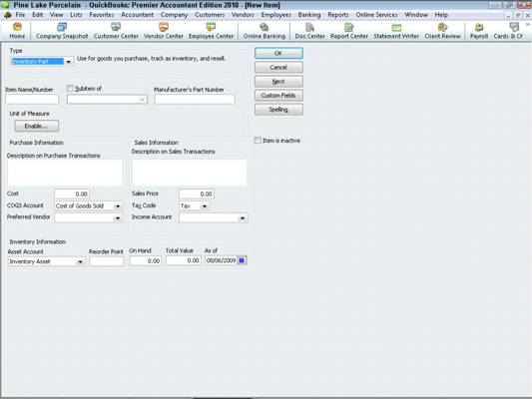Launch the Vendor Center icon
532x399 pixels.
[x=164, y=31]
